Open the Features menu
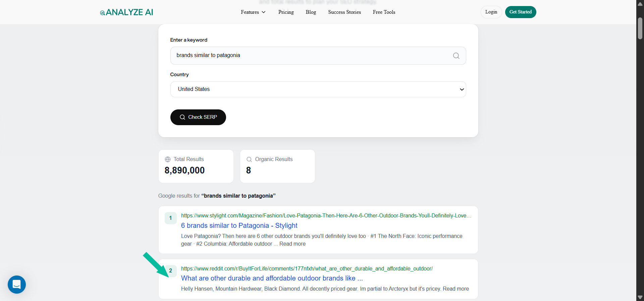Image resolution: width=644 pixels, height=301 pixels. coord(253,12)
